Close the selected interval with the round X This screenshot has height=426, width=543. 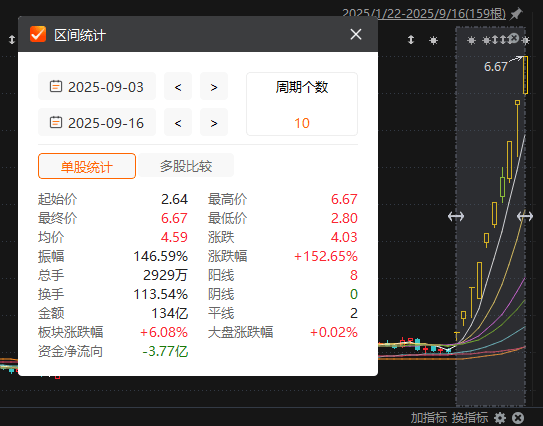[x=514, y=38]
